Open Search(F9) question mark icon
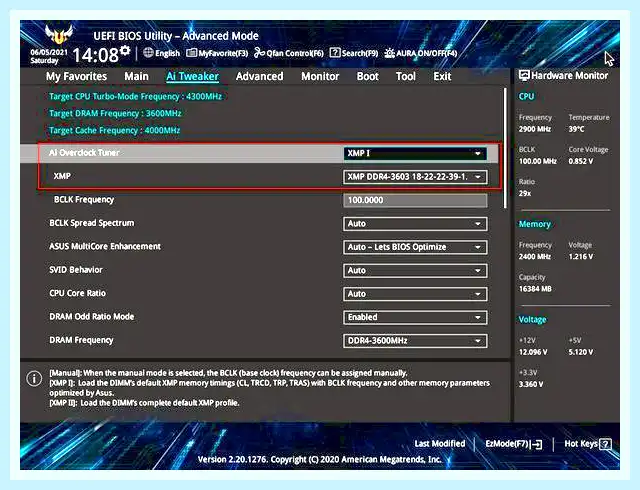 (x=335, y=53)
